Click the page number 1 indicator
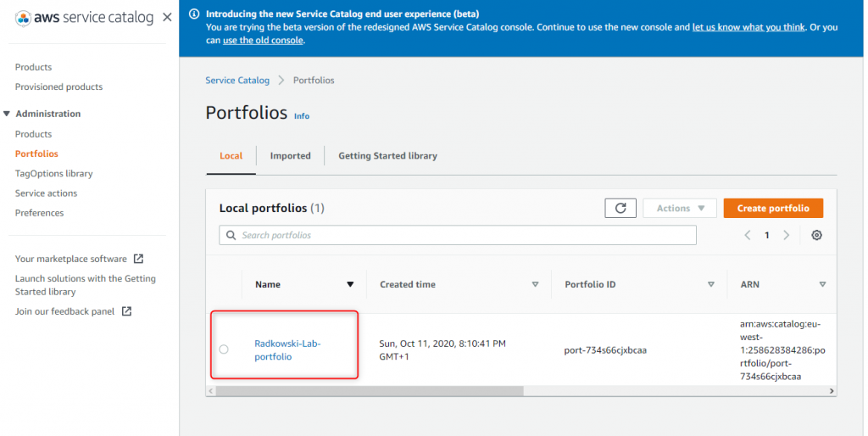Screen dimensions: 868x436 point(766,235)
